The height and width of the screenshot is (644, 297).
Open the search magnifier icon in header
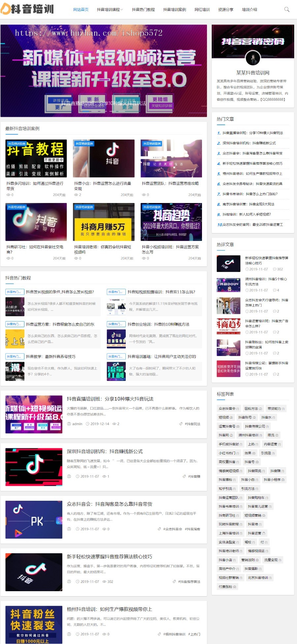[x=287, y=10]
